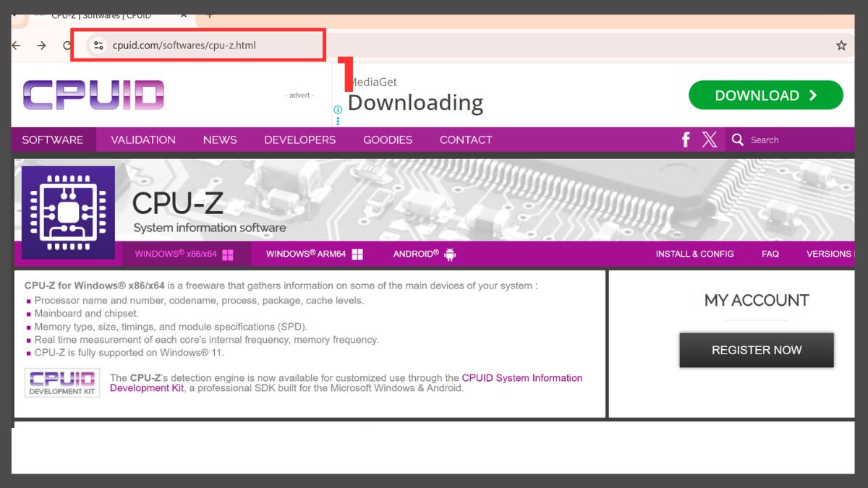Click the 'Processor name and number' bullet
The image size is (868, 488).
click(199, 301)
